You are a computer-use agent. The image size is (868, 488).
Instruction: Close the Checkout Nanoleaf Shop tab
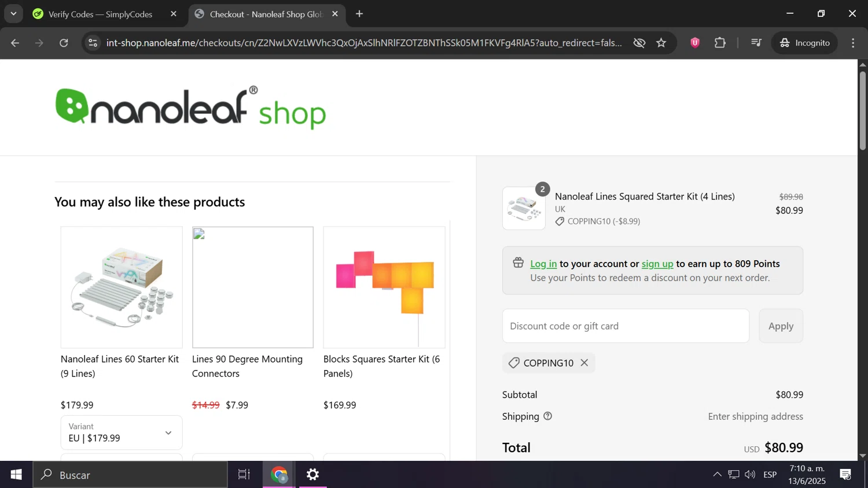[x=335, y=14]
